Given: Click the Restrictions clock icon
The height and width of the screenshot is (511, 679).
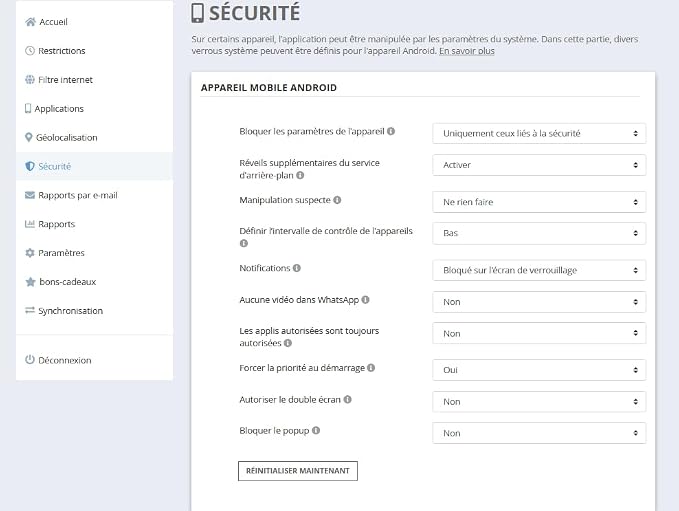Looking at the screenshot, I should [x=29, y=51].
